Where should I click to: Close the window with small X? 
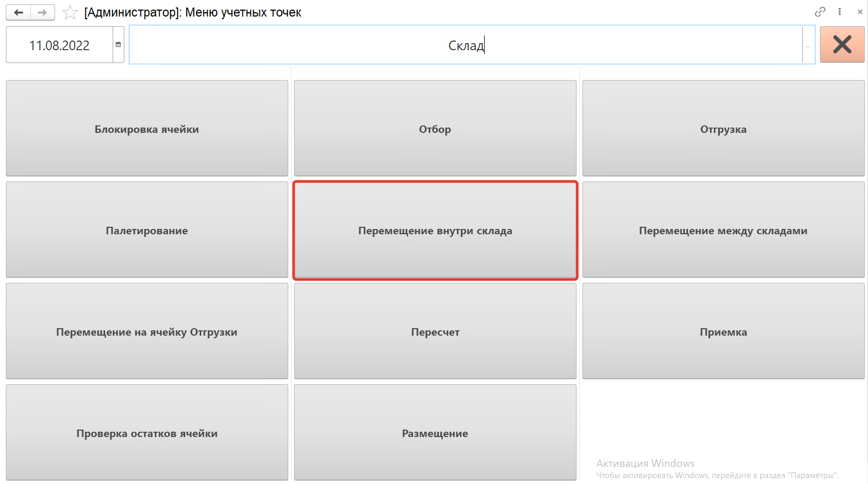pyautogui.click(x=860, y=12)
